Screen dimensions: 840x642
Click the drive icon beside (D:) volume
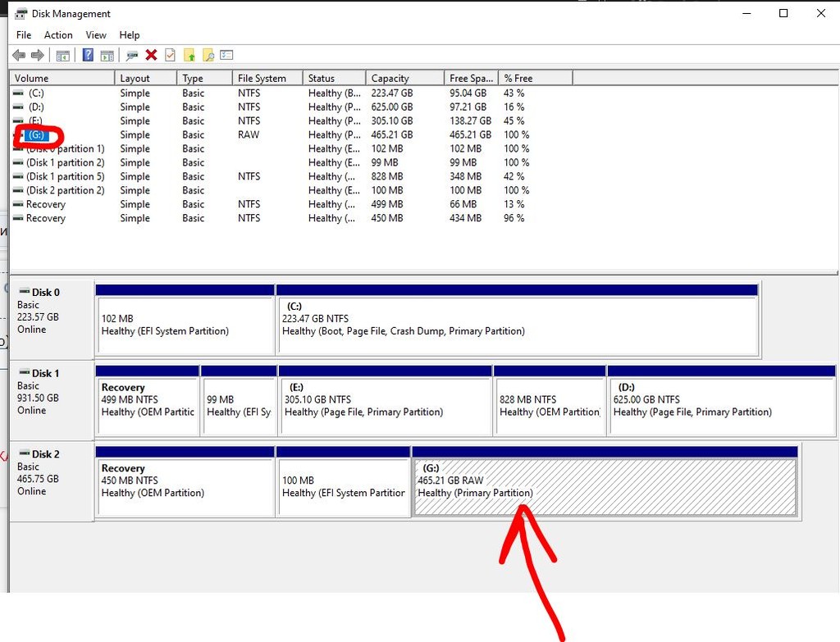tap(18, 107)
